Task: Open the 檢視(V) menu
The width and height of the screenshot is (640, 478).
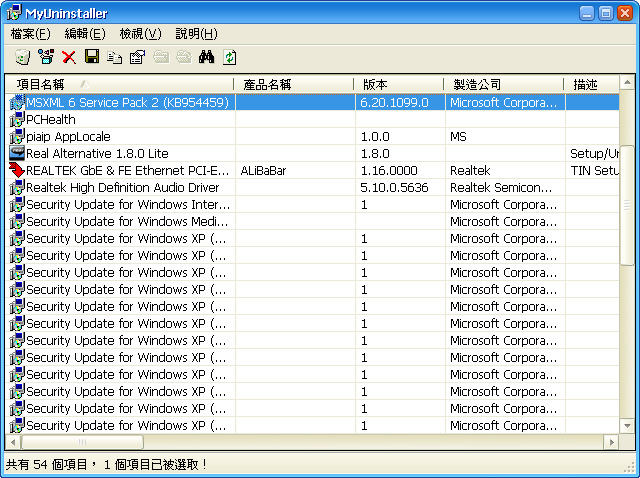Action: point(140,34)
